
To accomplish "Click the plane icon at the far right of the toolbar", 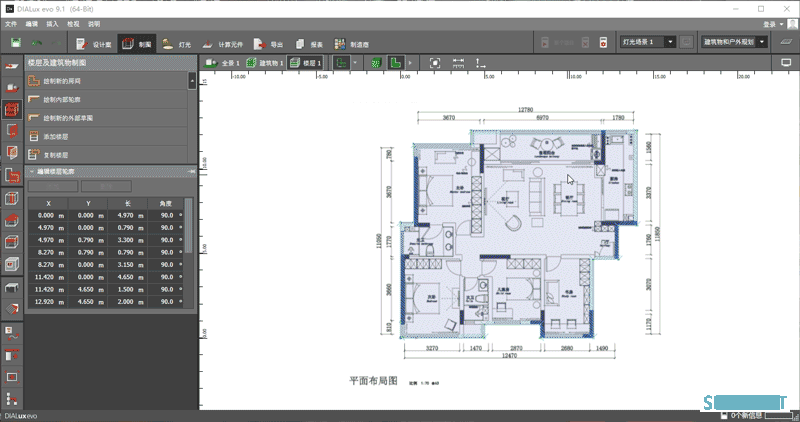I will click(786, 42).
